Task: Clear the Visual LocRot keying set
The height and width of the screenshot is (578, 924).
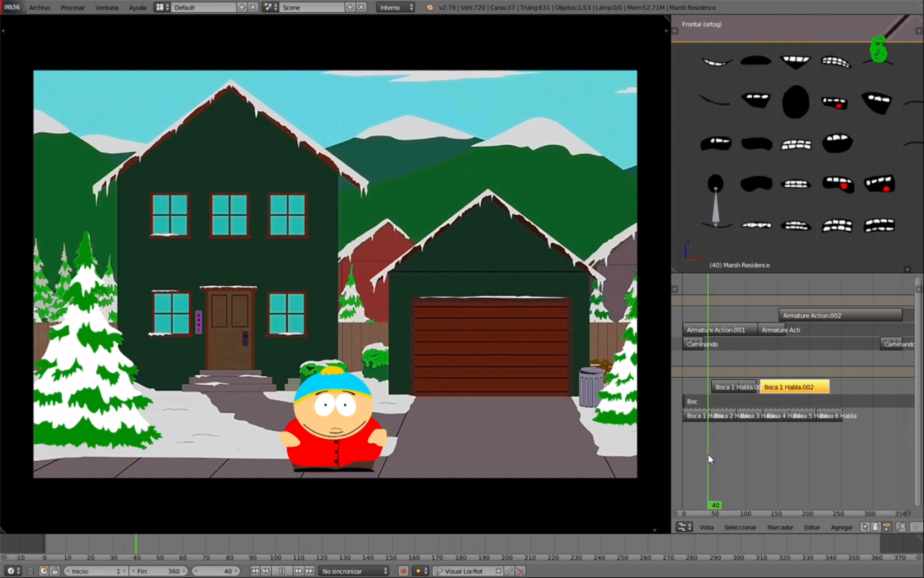Action: coord(498,571)
